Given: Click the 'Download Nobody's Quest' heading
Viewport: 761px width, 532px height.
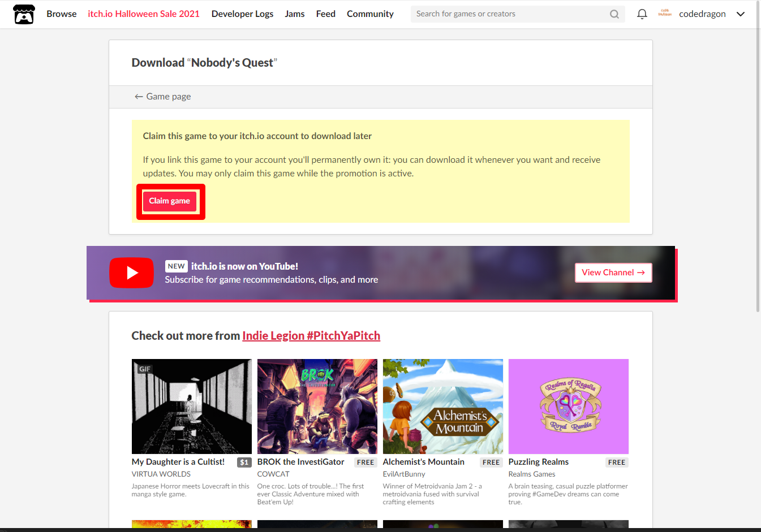Looking at the screenshot, I should pos(204,63).
